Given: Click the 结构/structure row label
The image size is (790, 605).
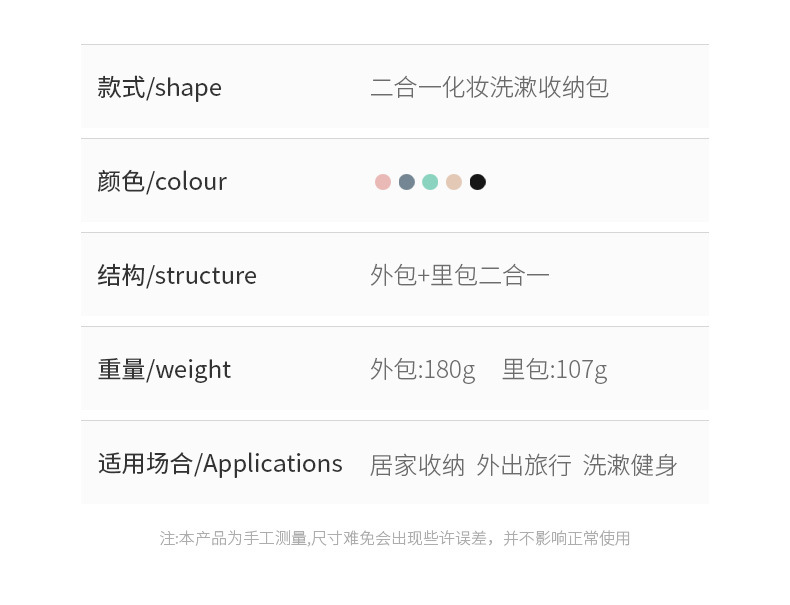Looking at the screenshot, I should (x=177, y=276).
